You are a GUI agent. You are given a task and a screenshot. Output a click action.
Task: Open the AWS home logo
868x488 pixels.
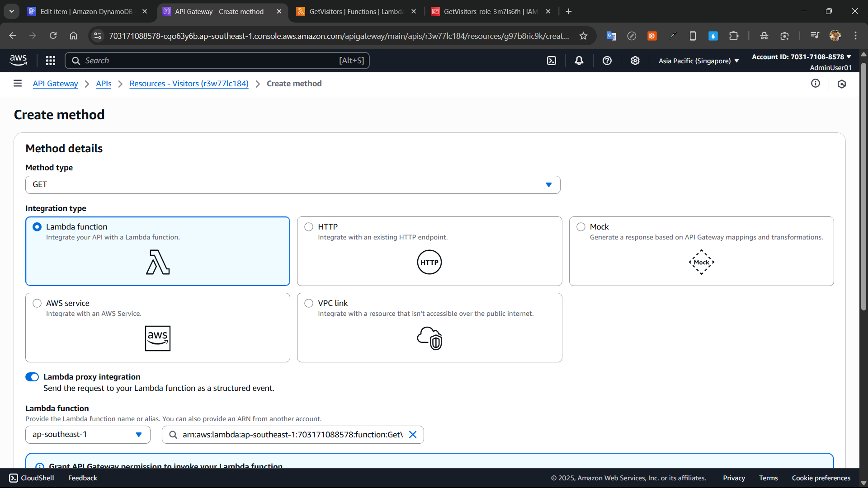pos(18,60)
